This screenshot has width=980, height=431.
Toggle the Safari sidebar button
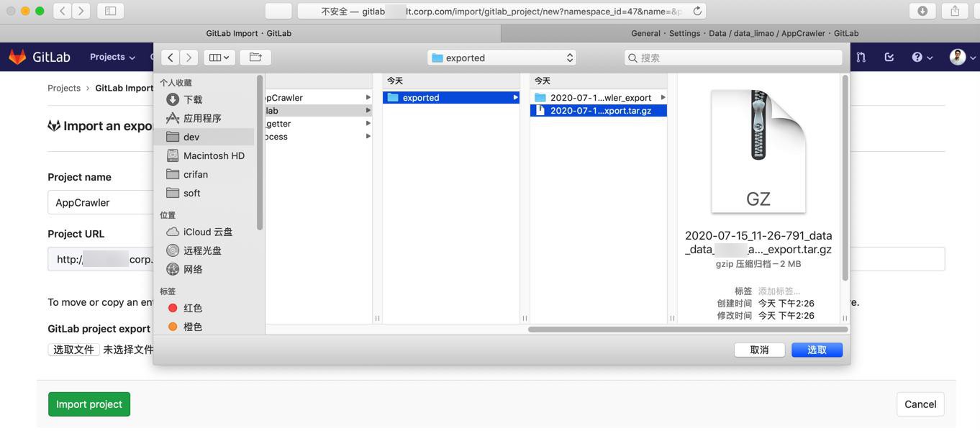tap(110, 11)
